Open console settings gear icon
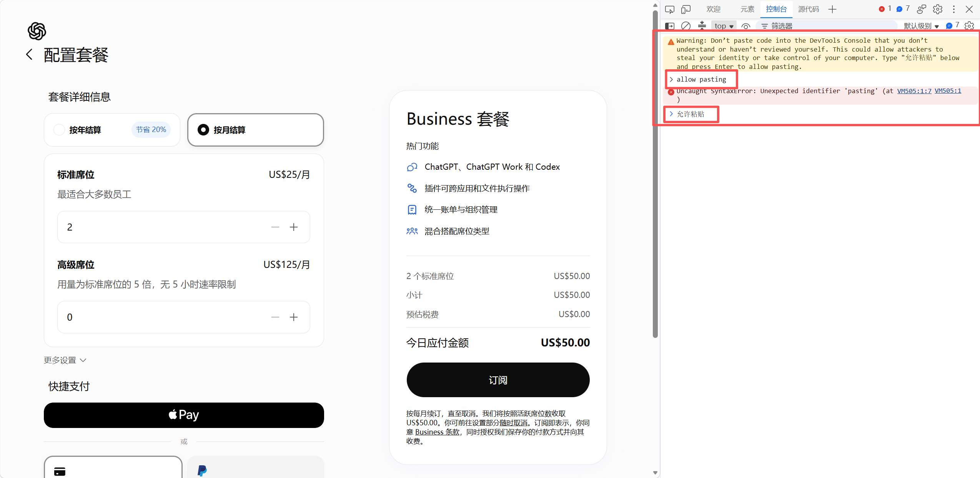Viewport: 980px width, 478px height. 969,26
